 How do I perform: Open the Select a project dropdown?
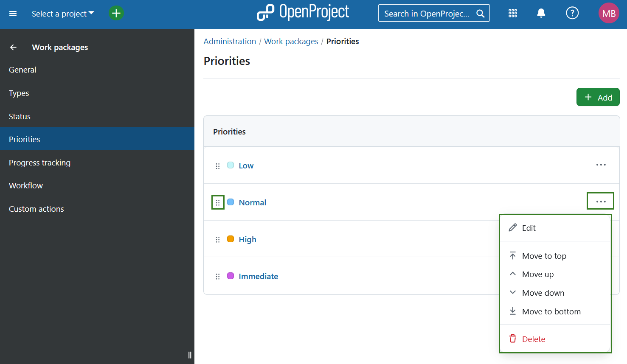(62, 13)
